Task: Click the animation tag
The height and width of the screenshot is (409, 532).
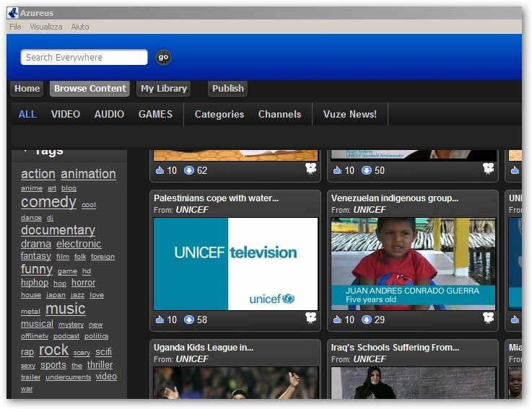Action: click(88, 174)
